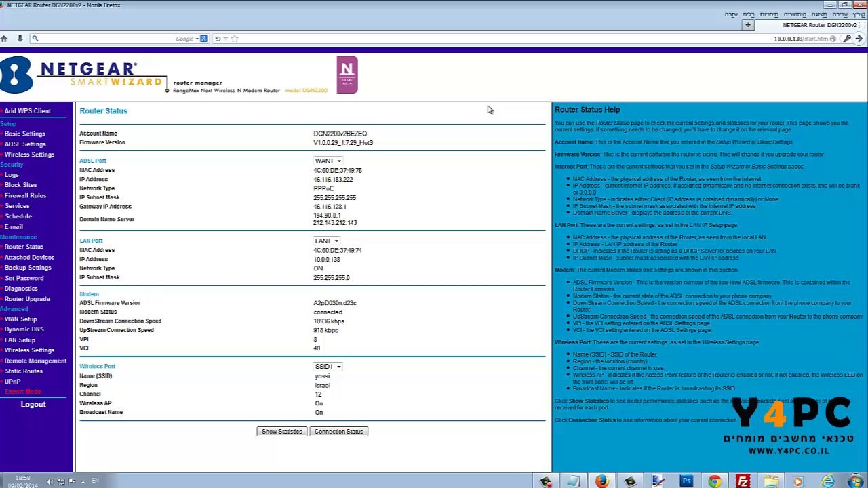Reload the page with the refresh icon
Viewport: 868px width, 488px height.
218,39
